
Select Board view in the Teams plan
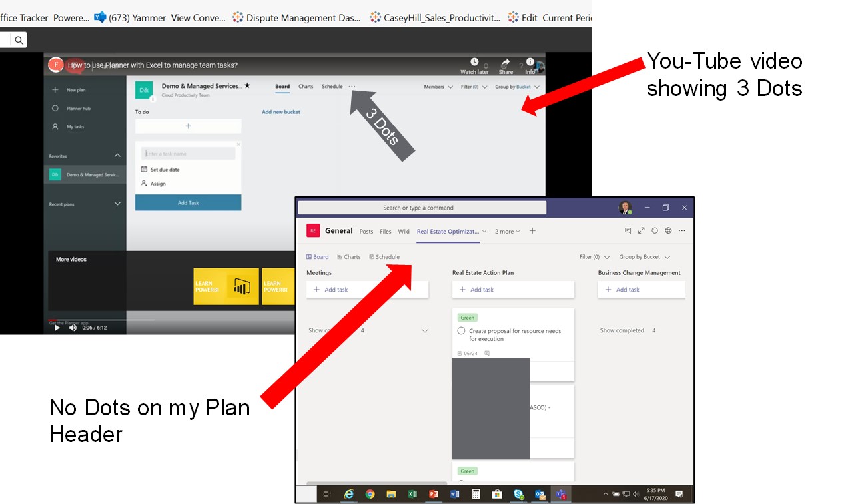click(x=318, y=257)
